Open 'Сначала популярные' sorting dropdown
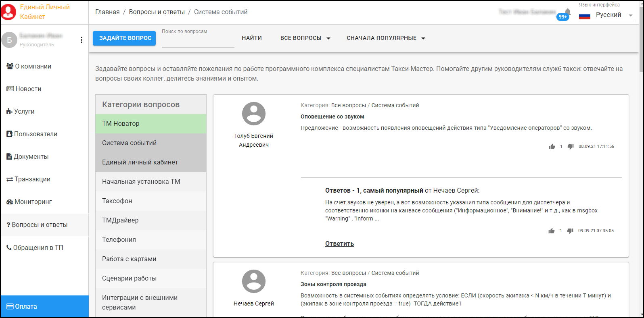Image resolution: width=644 pixels, height=318 pixels. point(386,38)
